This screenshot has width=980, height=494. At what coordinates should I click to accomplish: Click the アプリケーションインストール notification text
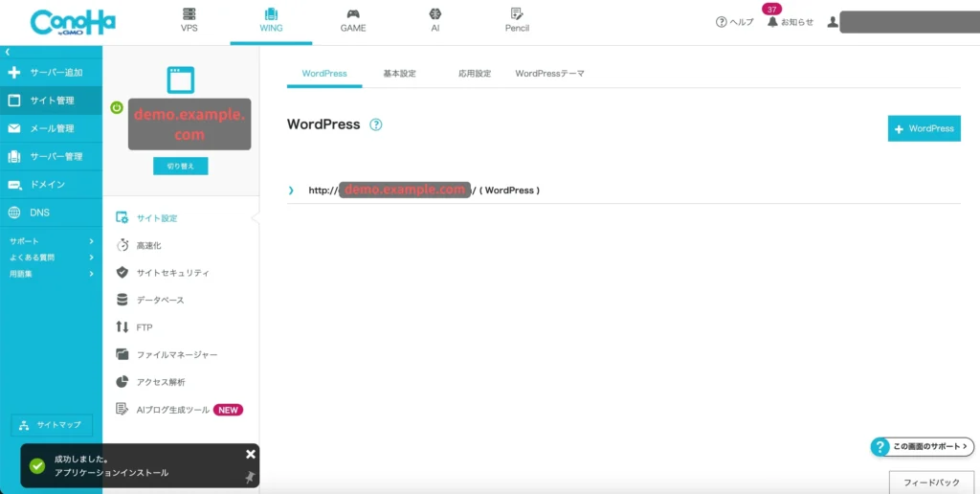click(x=111, y=473)
